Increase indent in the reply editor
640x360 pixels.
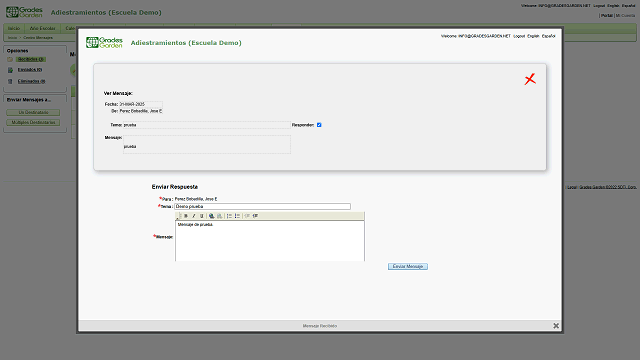tap(255, 216)
